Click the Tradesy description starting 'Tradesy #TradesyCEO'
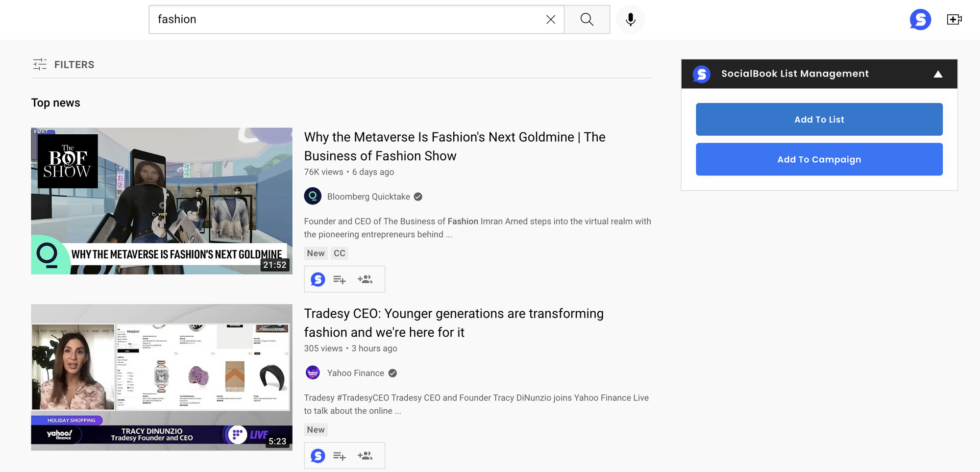980x472 pixels. (x=476, y=404)
